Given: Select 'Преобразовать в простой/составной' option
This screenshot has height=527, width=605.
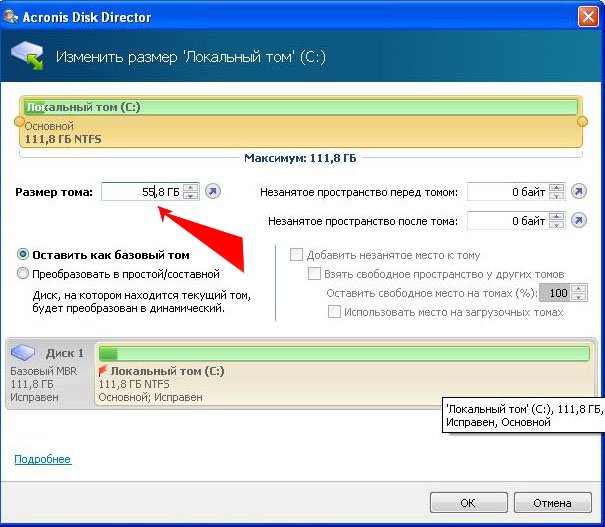Looking at the screenshot, I should (23, 273).
